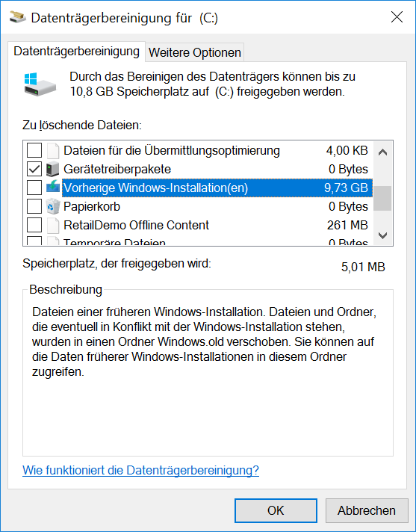Uncheck the Gerätetreiberpakete checkbox
The height and width of the screenshot is (532, 416).
(x=34, y=169)
